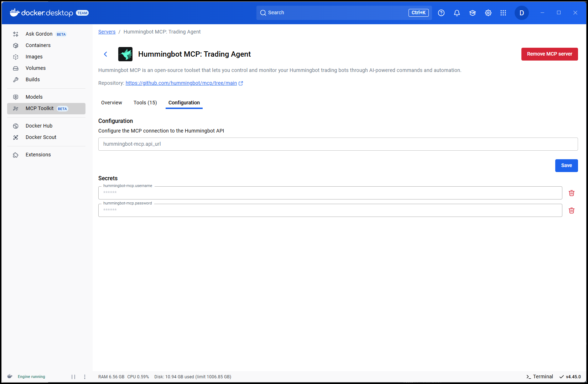Delete the hummingbot-mcp.password secret
This screenshot has width=588, height=384.
coord(571,211)
